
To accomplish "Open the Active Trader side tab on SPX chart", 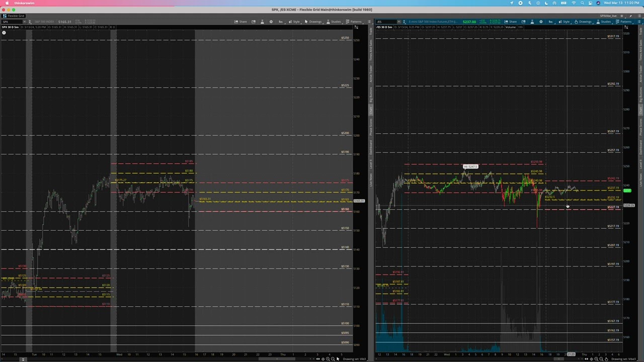I will pos(371,73).
